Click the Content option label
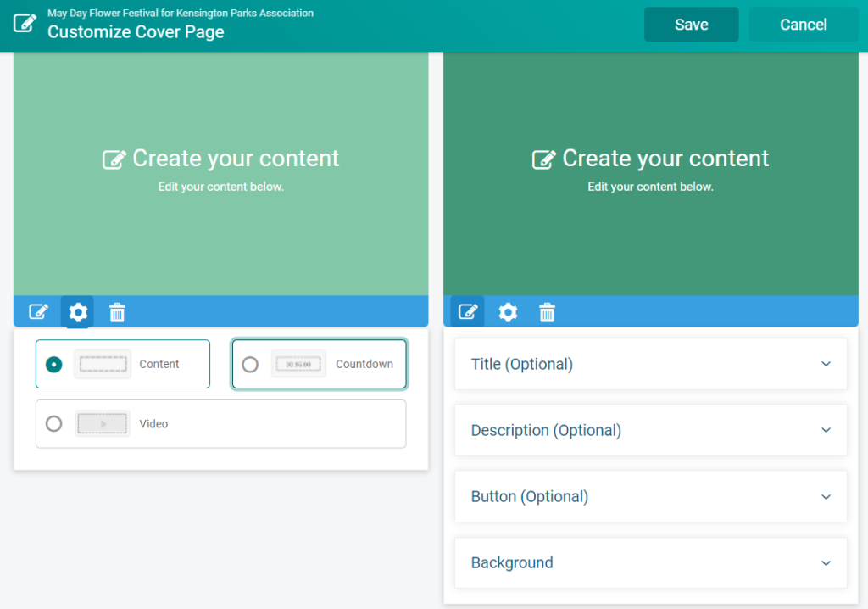 click(159, 364)
